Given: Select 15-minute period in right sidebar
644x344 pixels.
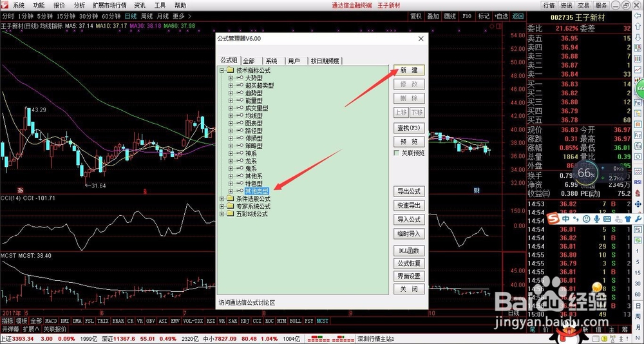Looking at the screenshot, I should tap(638, 273).
